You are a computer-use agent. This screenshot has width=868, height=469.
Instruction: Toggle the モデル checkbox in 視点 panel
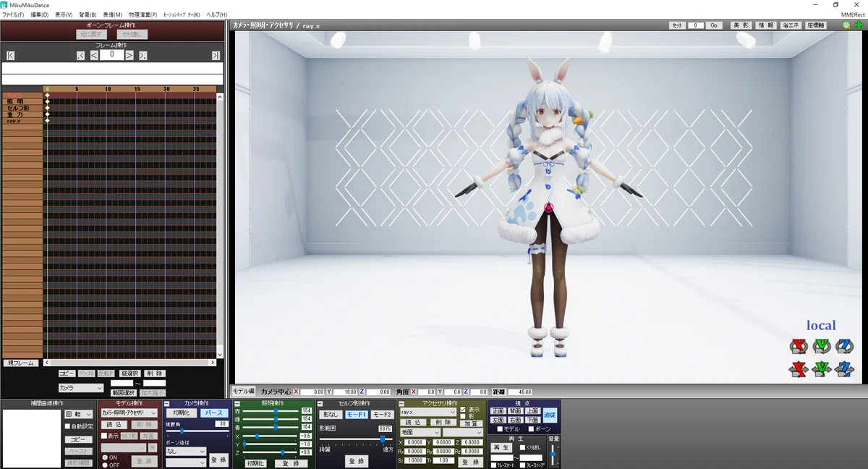coord(499,429)
